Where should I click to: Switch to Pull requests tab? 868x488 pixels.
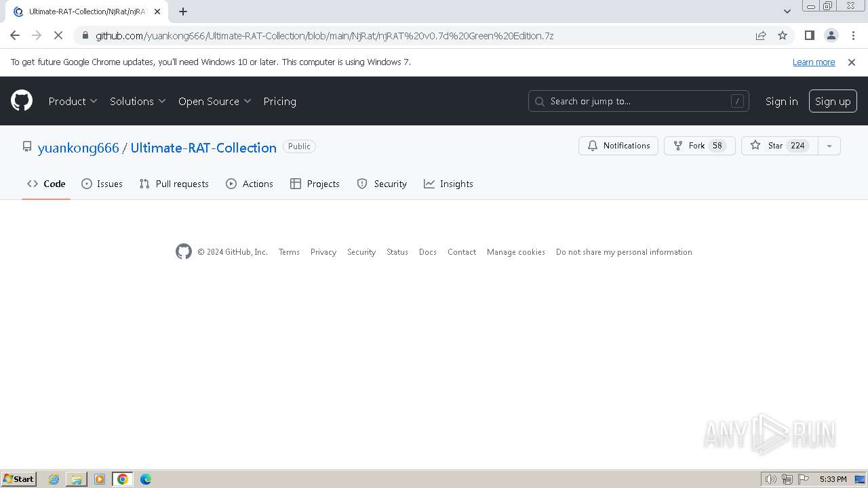tap(174, 184)
